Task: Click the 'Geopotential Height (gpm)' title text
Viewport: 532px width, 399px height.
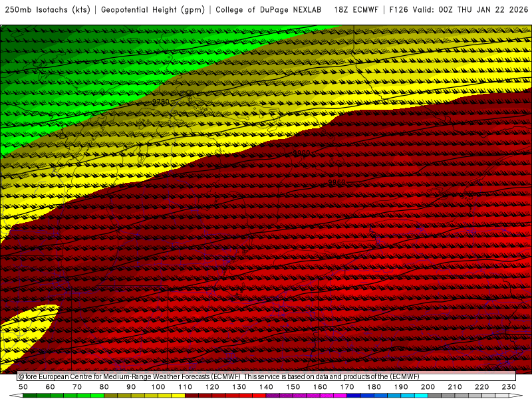Action: point(153,10)
